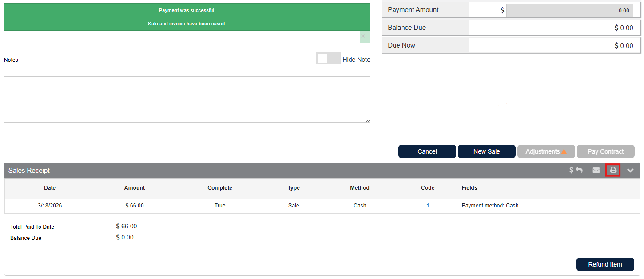Image resolution: width=644 pixels, height=279 pixels.
Task: Click the Method column header
Action: pyautogui.click(x=360, y=188)
